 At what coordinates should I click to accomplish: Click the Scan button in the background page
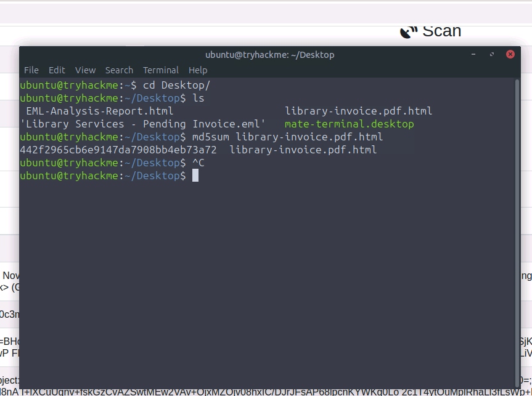431,31
